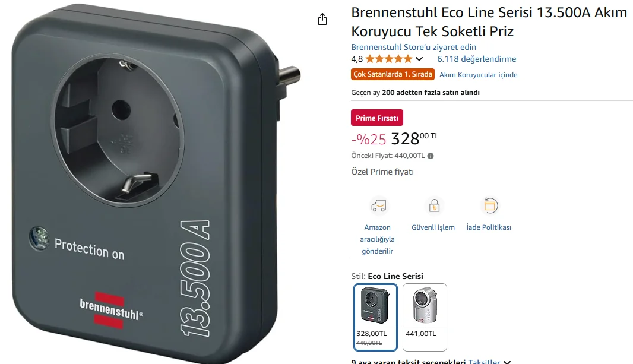Image resolution: width=633 pixels, height=364 pixels.
Task: Open the 6.118 değerlendirme reviews link
Action: point(476,59)
